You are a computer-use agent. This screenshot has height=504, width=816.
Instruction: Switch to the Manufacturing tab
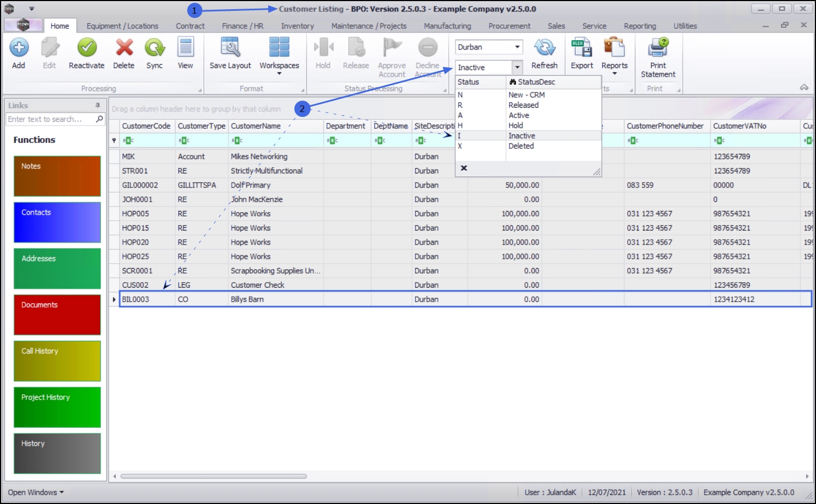[448, 26]
